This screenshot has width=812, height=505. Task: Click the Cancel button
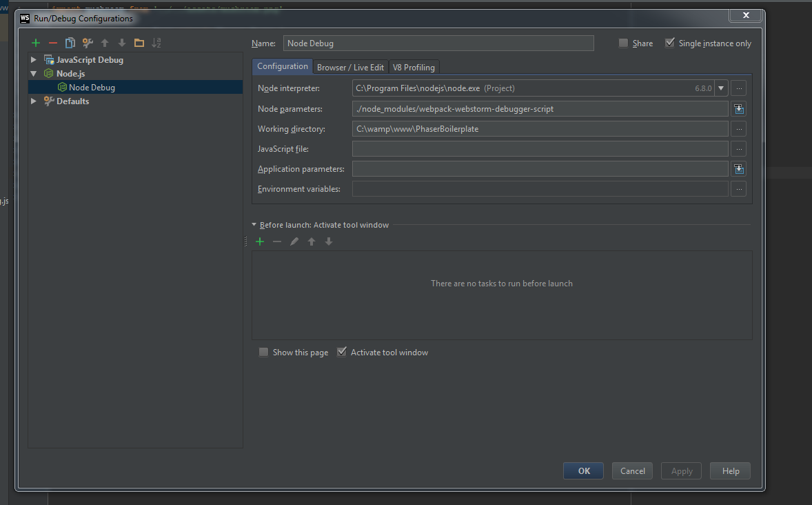tap(632, 471)
